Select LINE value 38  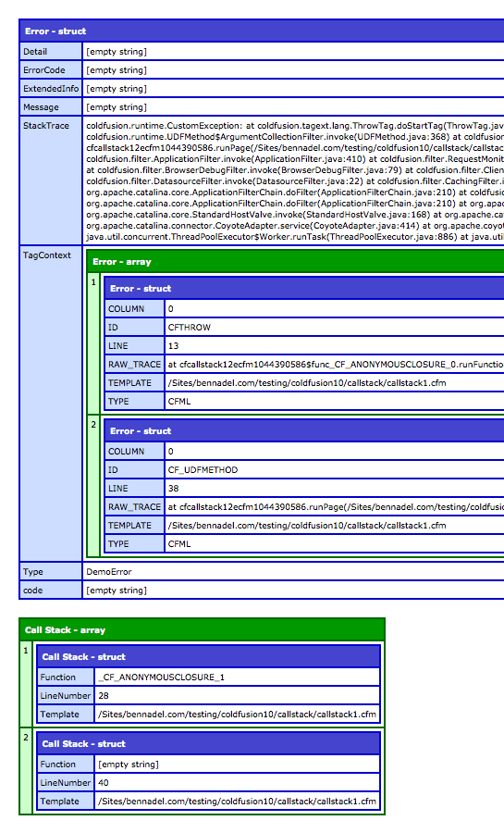174,488
